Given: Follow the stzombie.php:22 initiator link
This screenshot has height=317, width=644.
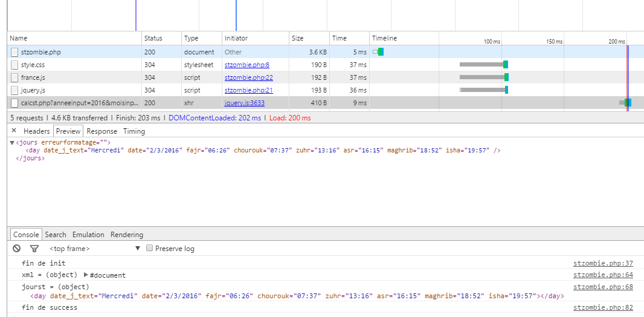Looking at the screenshot, I should 249,77.
